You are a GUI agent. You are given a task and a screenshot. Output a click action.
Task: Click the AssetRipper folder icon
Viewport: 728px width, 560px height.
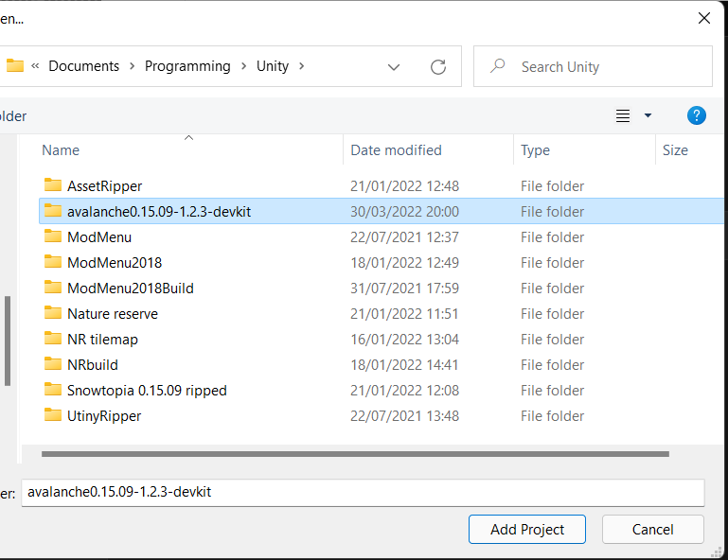pyautogui.click(x=53, y=185)
